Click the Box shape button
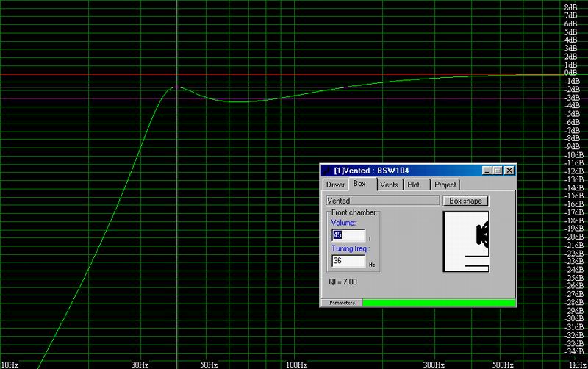This screenshot has height=369, width=588. click(464, 201)
